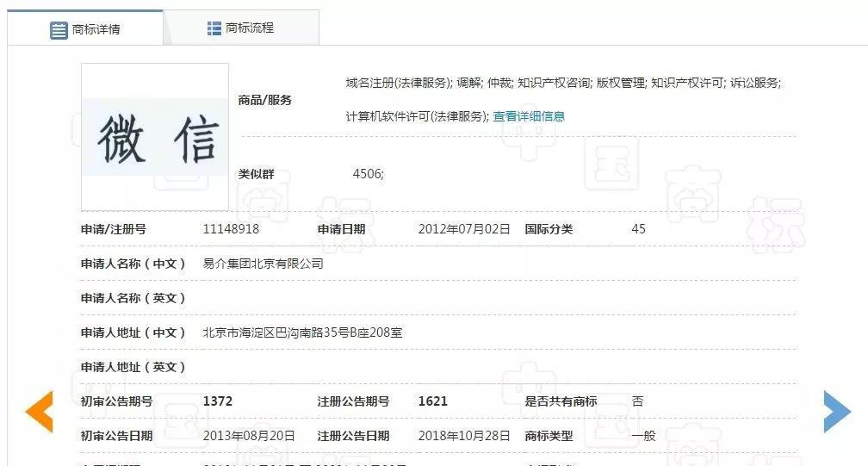Click trademark type value 一般
This screenshot has height=466, width=868.
tap(643, 436)
